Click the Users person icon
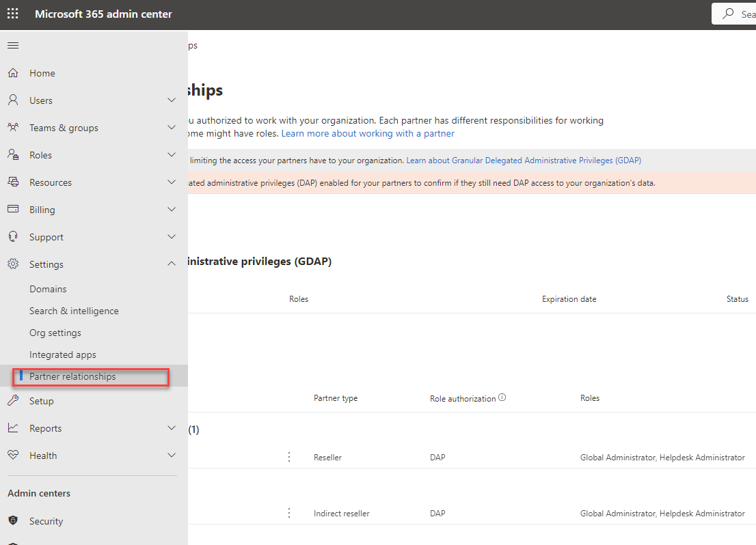756x545 pixels. click(x=13, y=100)
